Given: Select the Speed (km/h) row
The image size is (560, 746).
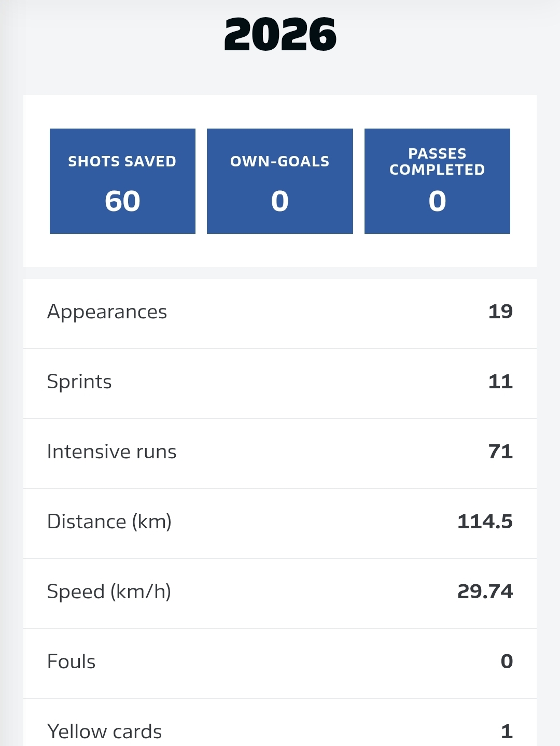Looking at the screenshot, I should point(280,593).
